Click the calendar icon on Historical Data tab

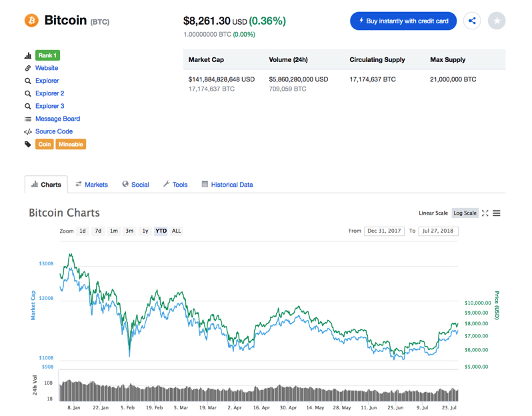pyautogui.click(x=205, y=184)
